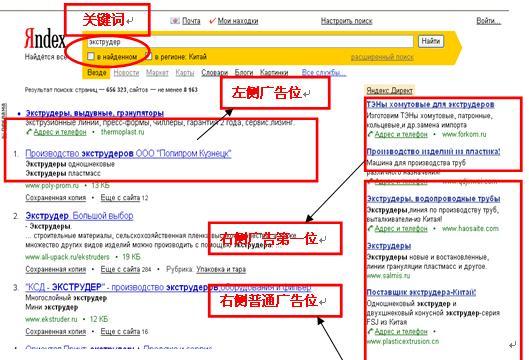This screenshot has width=529, height=360.
Task: Switch to the Картинки tab
Action: 274,73
